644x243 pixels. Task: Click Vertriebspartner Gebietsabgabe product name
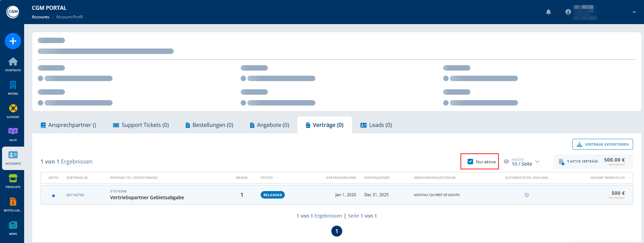[x=147, y=198]
